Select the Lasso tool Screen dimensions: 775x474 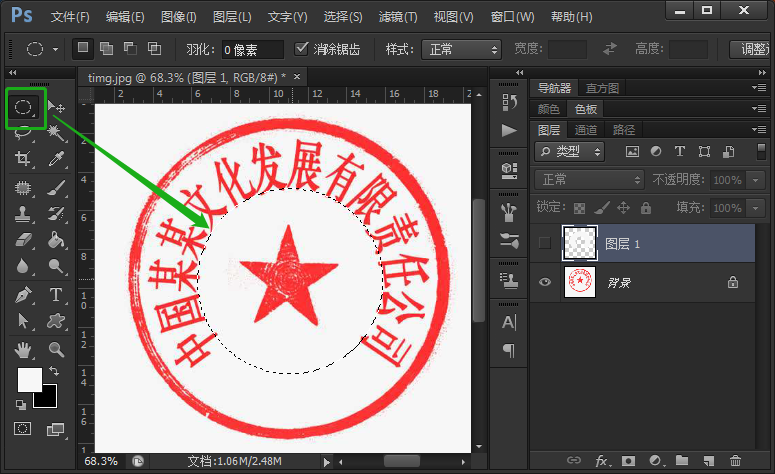click(23, 132)
